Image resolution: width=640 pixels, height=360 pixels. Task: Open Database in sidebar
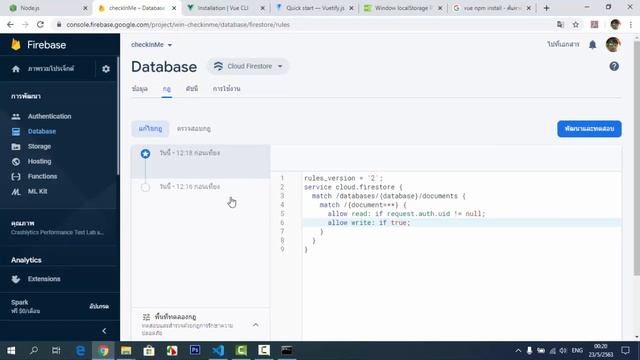coord(42,131)
